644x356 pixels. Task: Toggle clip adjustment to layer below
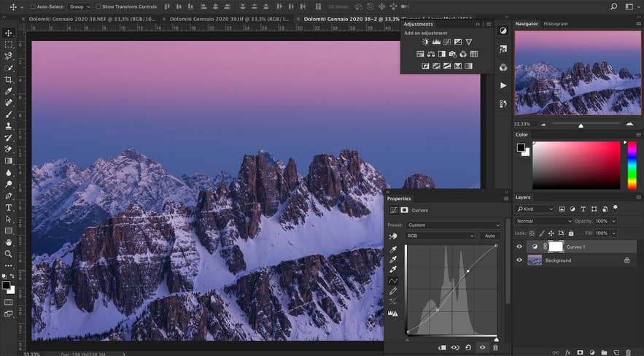(x=442, y=347)
